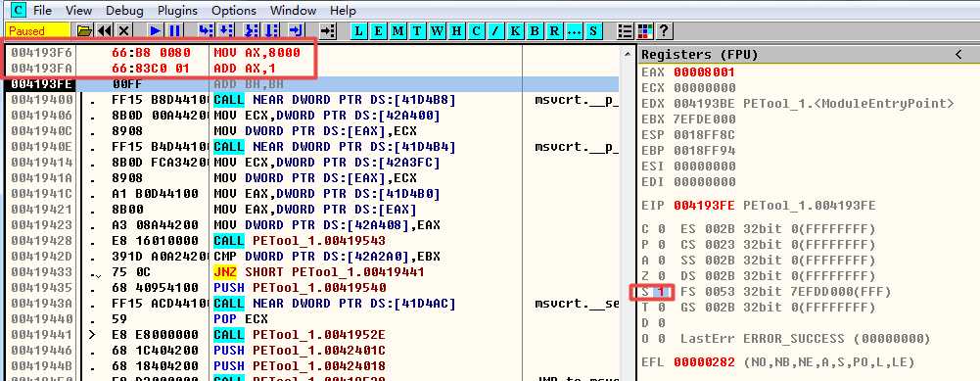
Task: Click the Step into toolbar icon
Action: [206, 30]
